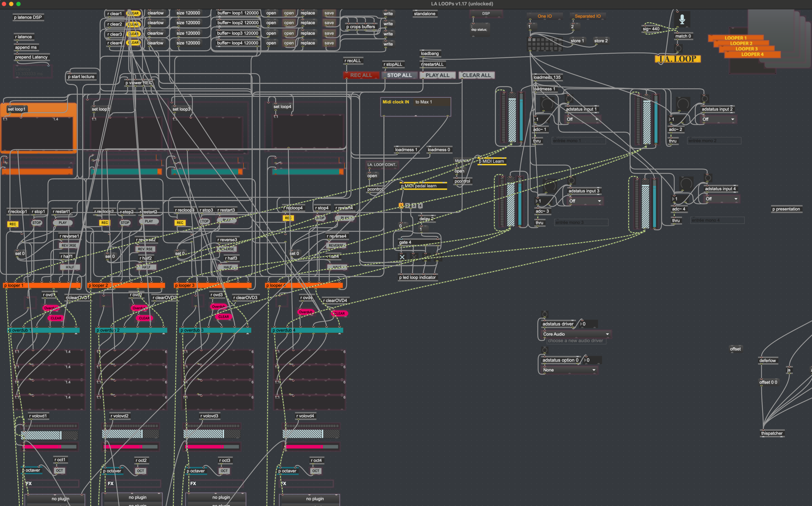
Task: Toggle the X checkbox above gate 4
Action: (401, 258)
